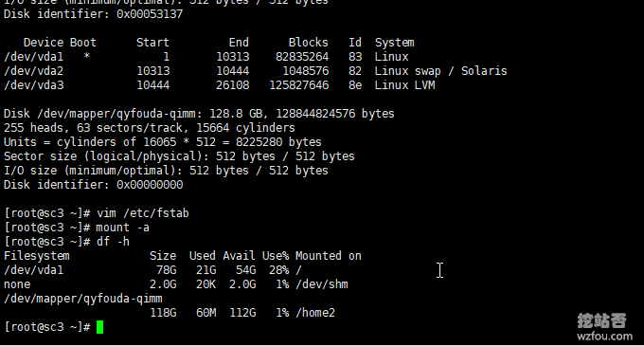Screen dimensions: 644x347
Task: Click the '60M' used value
Action: point(206,313)
